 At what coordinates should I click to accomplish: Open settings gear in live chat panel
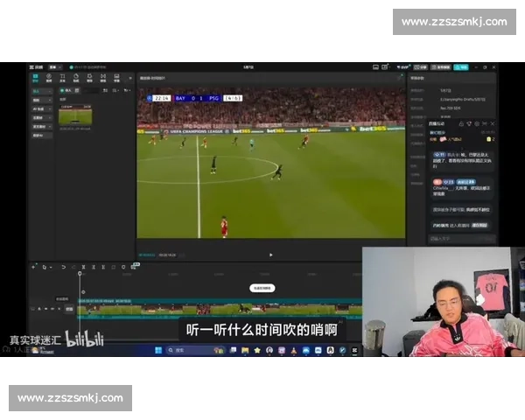(477, 124)
